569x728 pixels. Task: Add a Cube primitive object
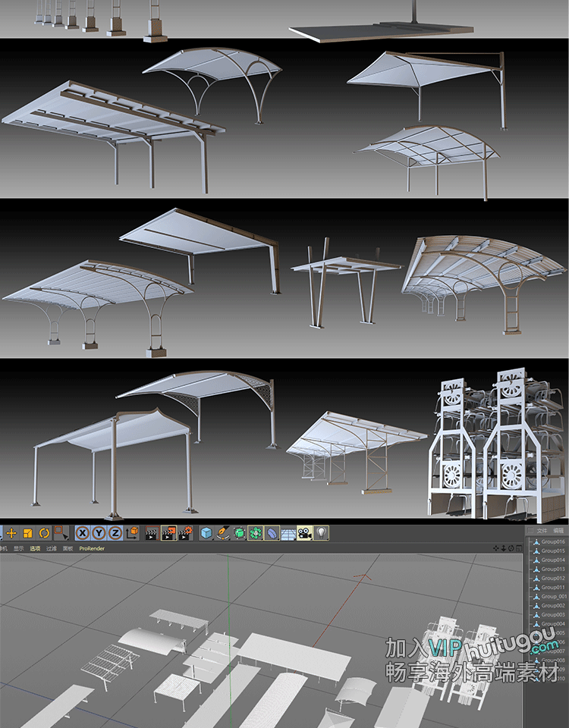pyautogui.click(x=206, y=533)
